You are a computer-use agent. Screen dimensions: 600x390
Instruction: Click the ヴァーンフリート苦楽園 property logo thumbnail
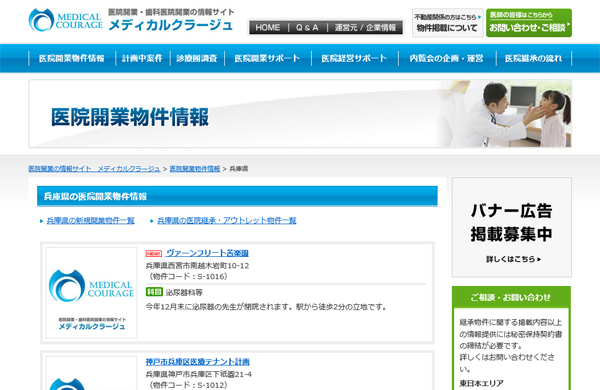(x=91, y=293)
